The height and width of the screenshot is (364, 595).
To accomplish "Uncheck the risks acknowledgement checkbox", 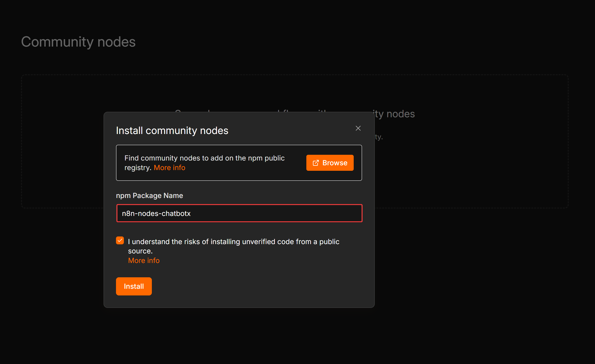I will coord(120,241).
